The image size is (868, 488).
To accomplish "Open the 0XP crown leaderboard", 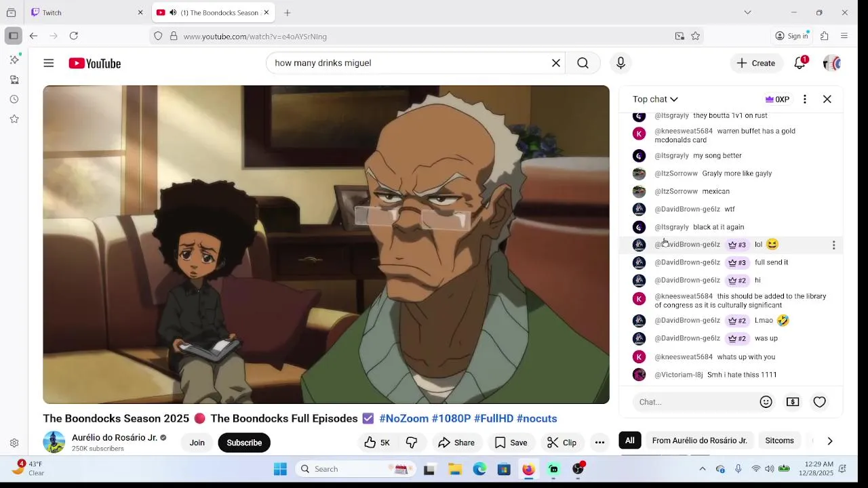I will tap(777, 99).
